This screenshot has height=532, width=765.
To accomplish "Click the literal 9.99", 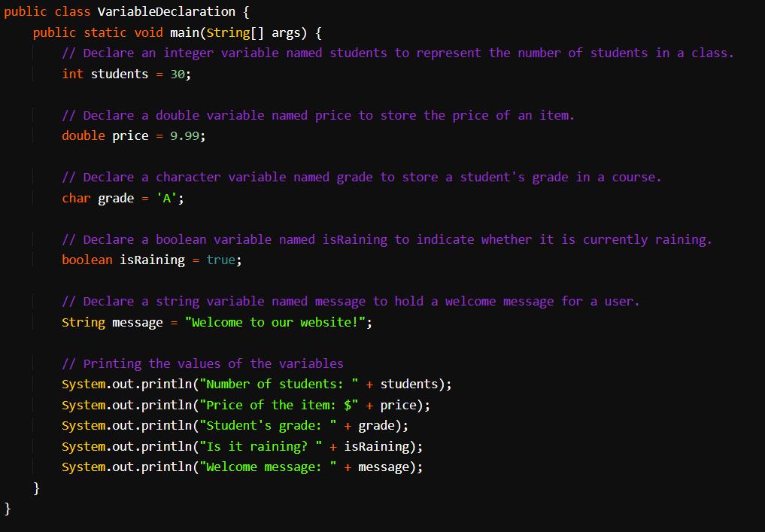I will click(184, 136).
